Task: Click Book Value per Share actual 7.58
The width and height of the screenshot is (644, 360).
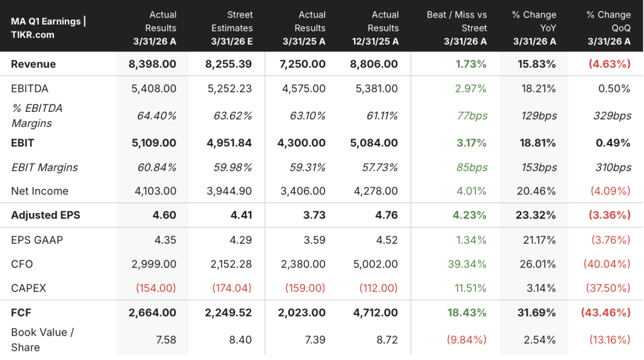Action: [166, 340]
